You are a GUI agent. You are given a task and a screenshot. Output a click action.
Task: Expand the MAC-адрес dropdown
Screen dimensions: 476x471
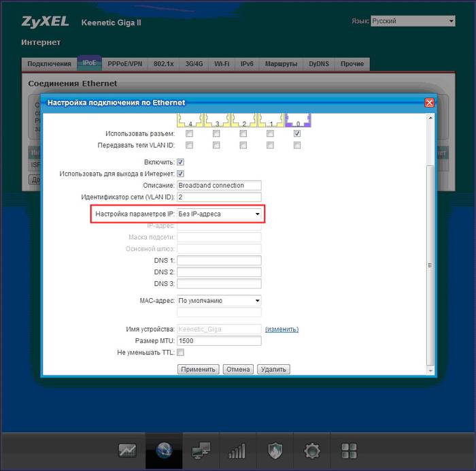point(219,300)
